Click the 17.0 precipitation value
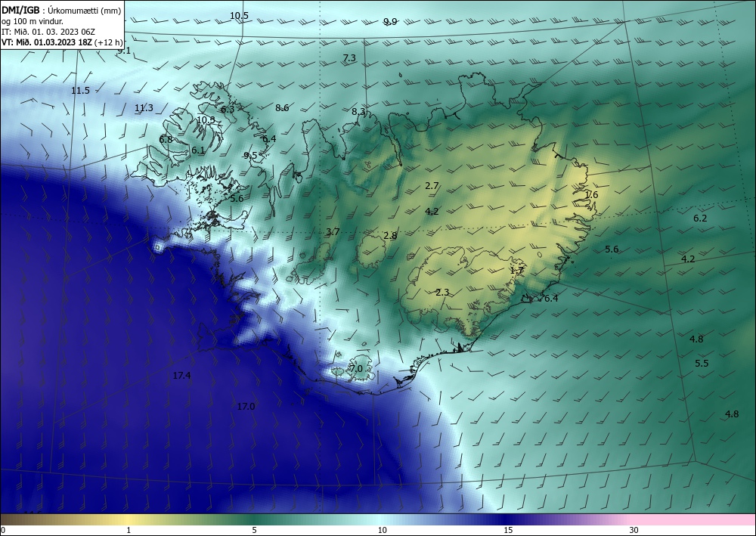The height and width of the screenshot is (536, 756). coord(246,406)
